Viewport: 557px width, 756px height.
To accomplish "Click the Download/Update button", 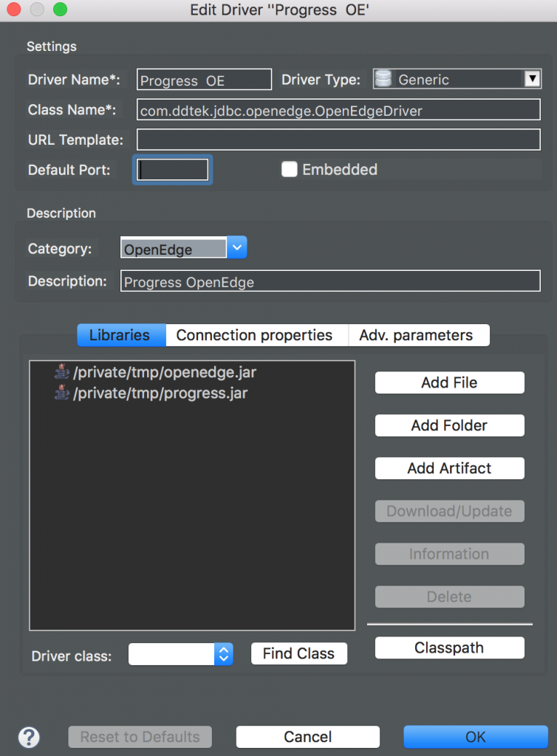I will click(x=449, y=511).
